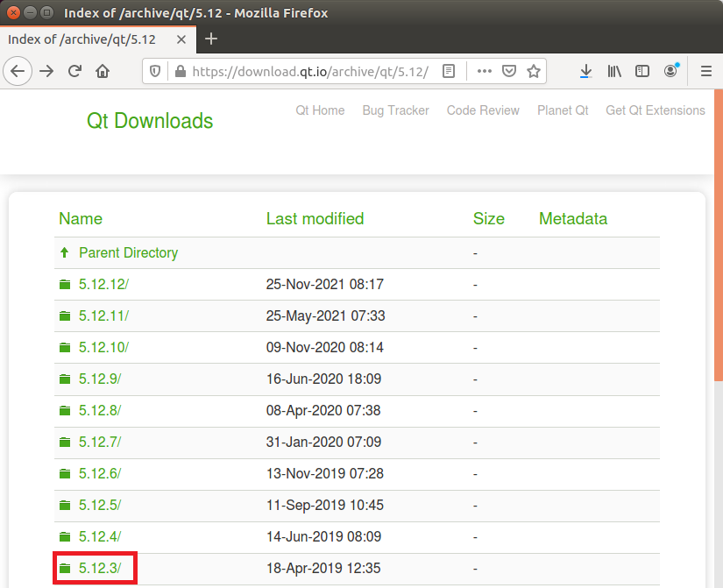Select the date 31-Jan-2020 07:09
723x588 pixels.
[x=323, y=442]
